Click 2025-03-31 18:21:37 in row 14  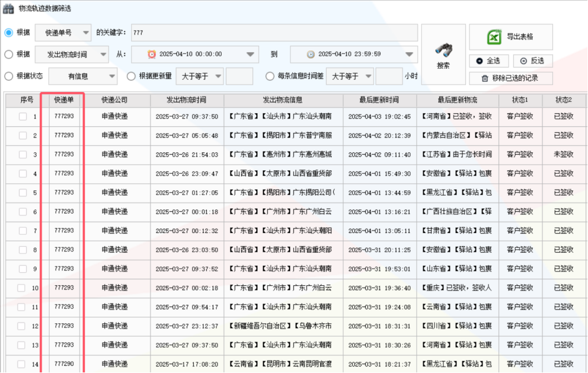(x=379, y=364)
